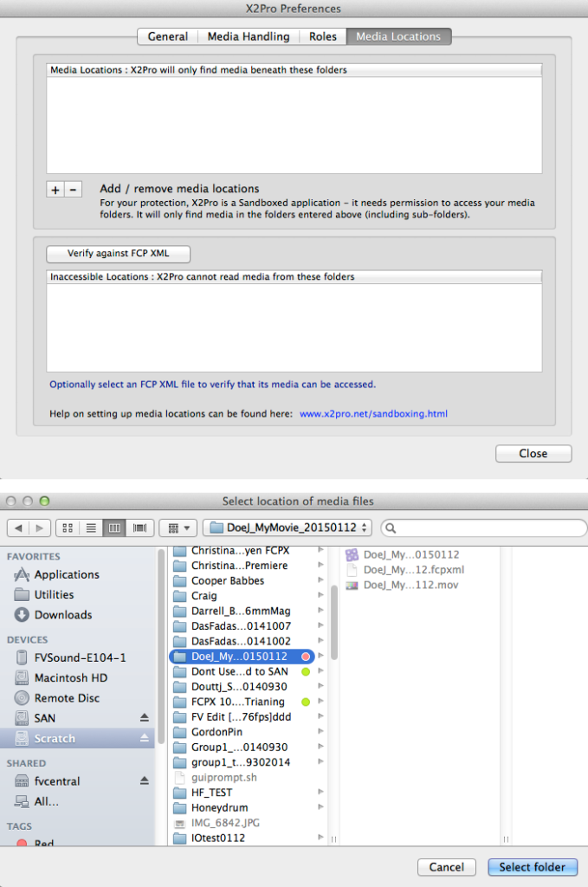Select All… under Shared

(46, 801)
